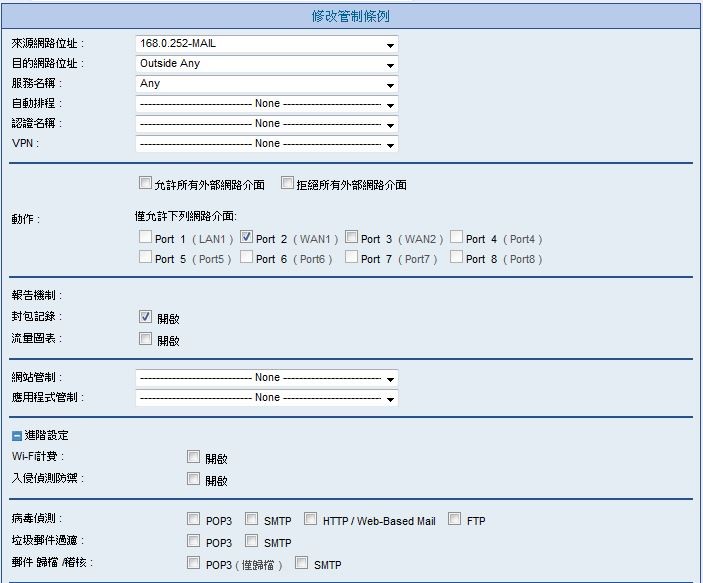Enable Port 6 (Port6) checkbox

pos(246,257)
